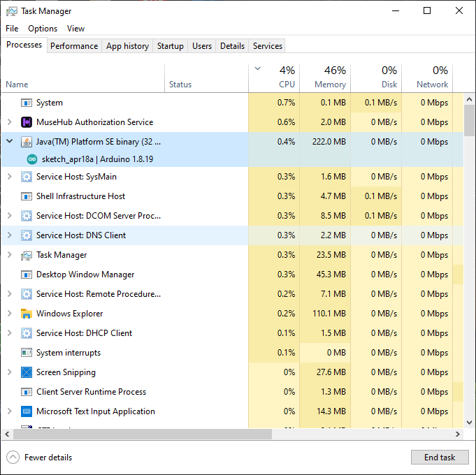
Task: Expand the Windows Explorer process group
Action: pos(10,314)
